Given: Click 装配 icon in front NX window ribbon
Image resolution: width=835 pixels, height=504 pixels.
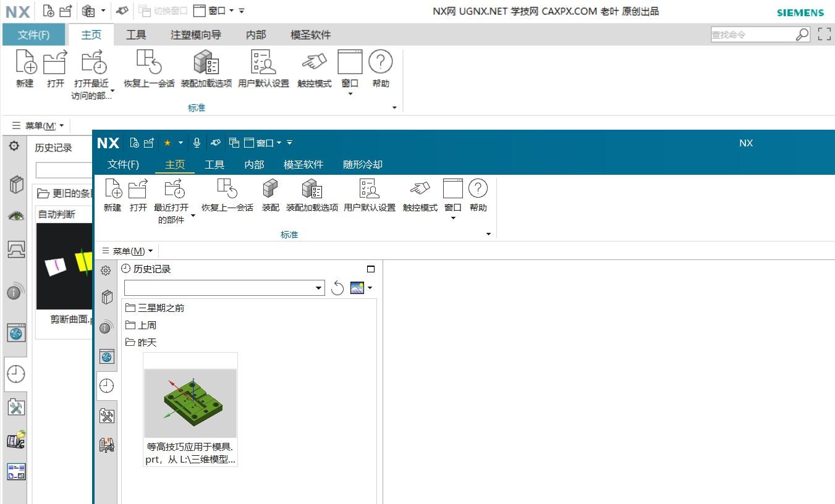Looking at the screenshot, I should coord(271,195).
